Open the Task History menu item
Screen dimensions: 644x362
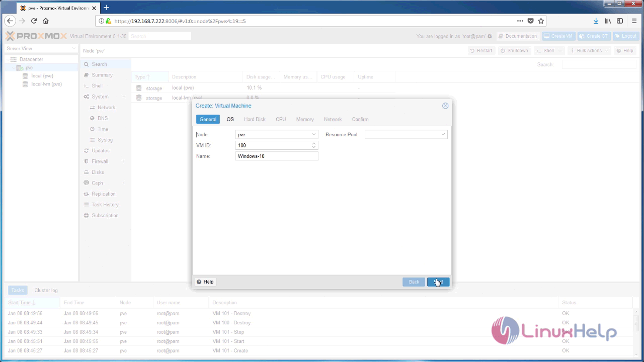click(105, 205)
